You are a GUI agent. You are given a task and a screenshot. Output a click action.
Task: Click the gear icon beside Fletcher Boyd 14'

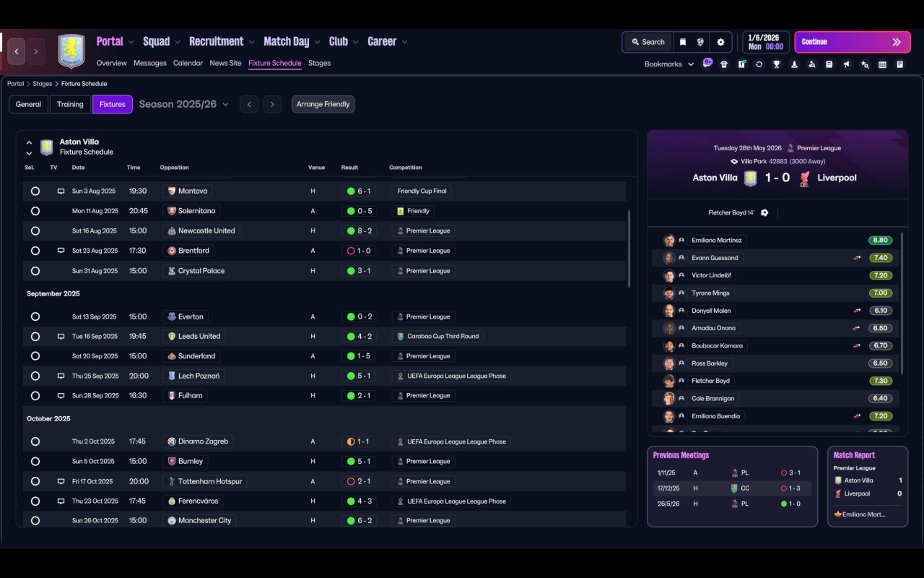(764, 213)
